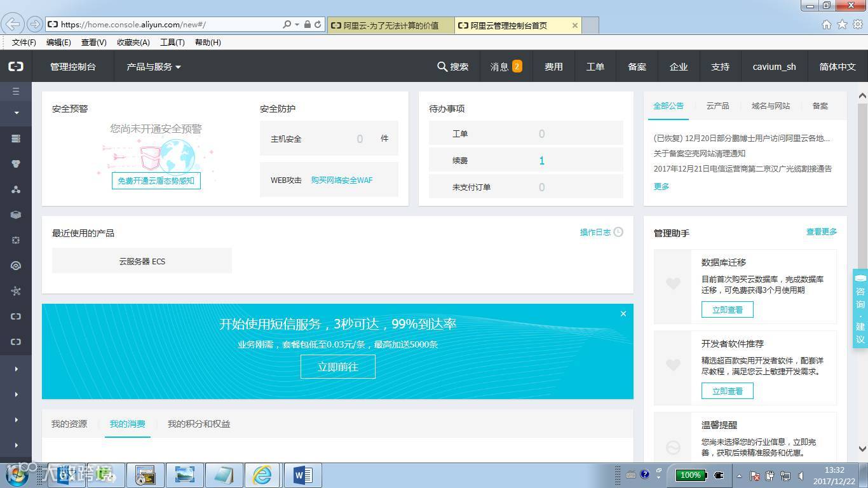Expand the 产品与服务 dropdown
Image resolution: width=868 pixels, height=488 pixels.
coord(154,67)
